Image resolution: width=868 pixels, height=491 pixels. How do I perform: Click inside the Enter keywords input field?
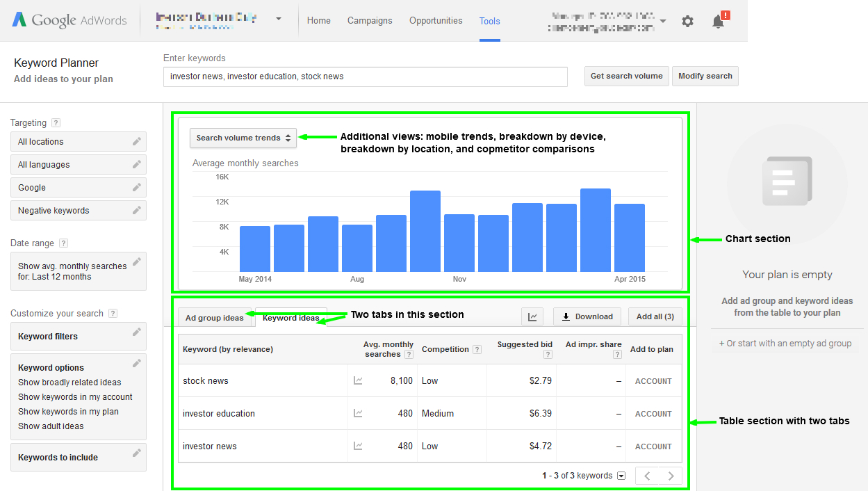pos(365,76)
